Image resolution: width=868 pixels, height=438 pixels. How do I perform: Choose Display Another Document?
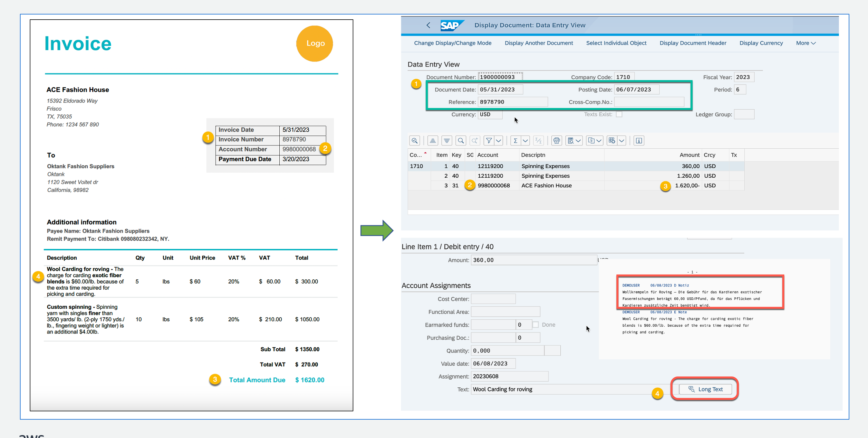[x=539, y=43]
